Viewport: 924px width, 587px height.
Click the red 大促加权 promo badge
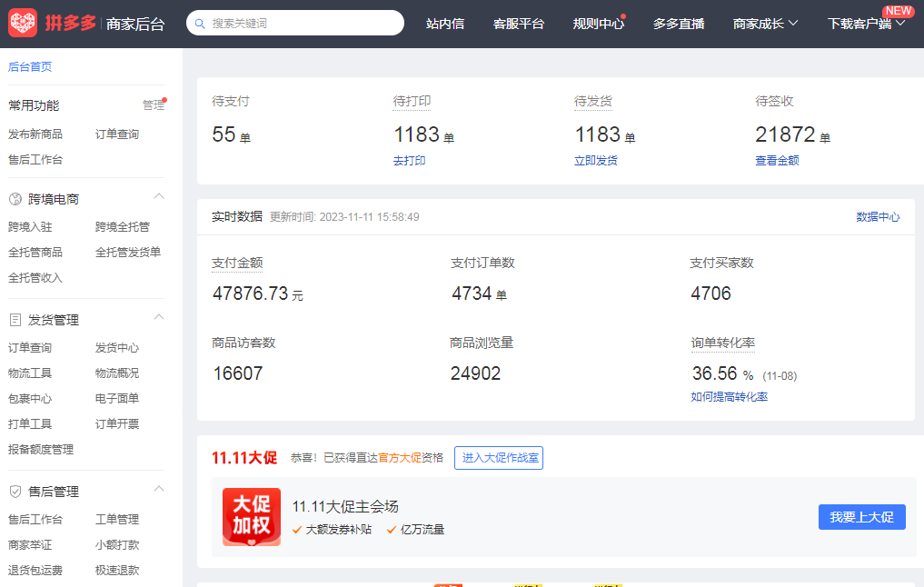click(x=252, y=517)
